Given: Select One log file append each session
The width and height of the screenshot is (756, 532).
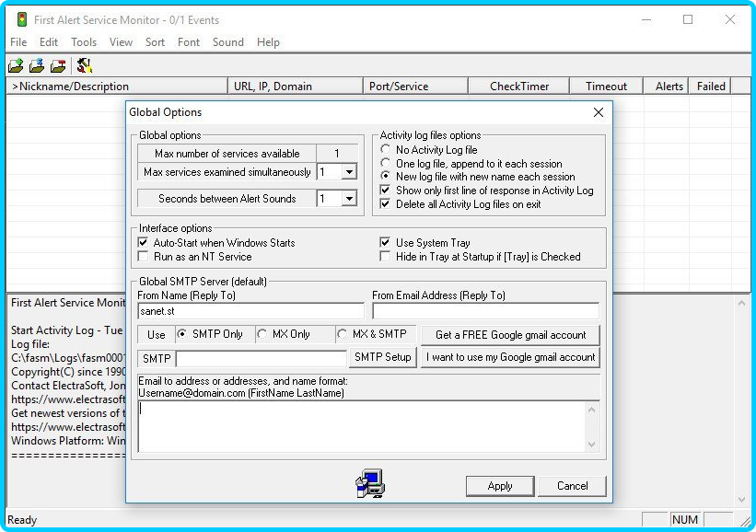Looking at the screenshot, I should tap(385, 163).
